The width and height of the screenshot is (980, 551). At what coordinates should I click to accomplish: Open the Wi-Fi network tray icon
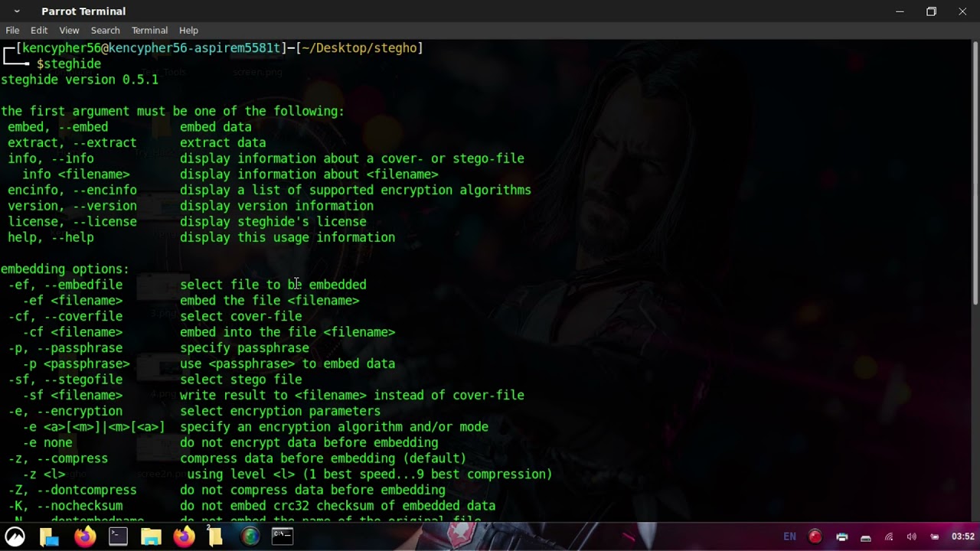tap(889, 537)
